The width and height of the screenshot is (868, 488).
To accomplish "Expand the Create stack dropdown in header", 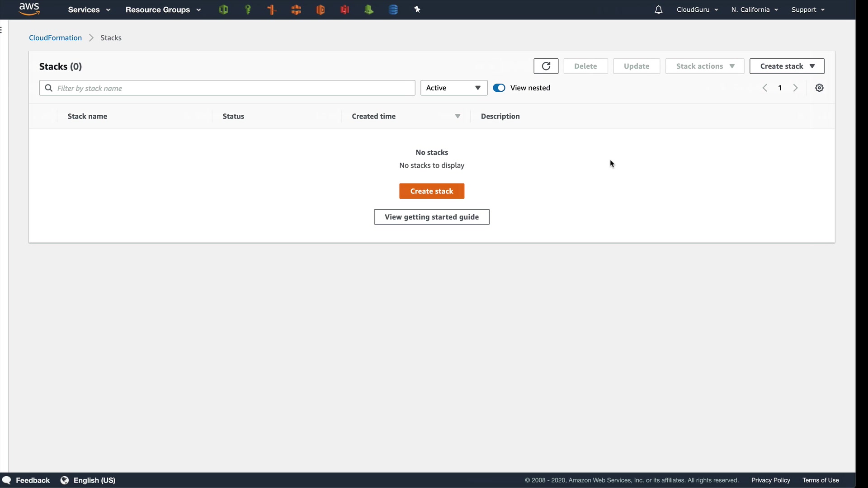I will (787, 66).
